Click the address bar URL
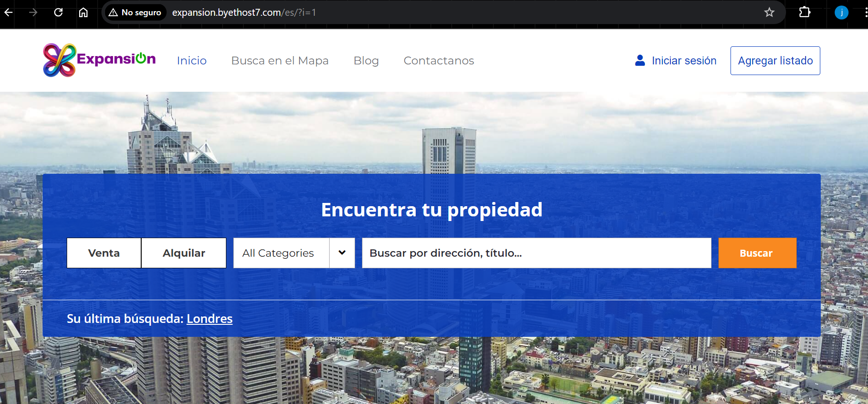Viewport: 868px width, 404px height. pyautogui.click(x=244, y=13)
